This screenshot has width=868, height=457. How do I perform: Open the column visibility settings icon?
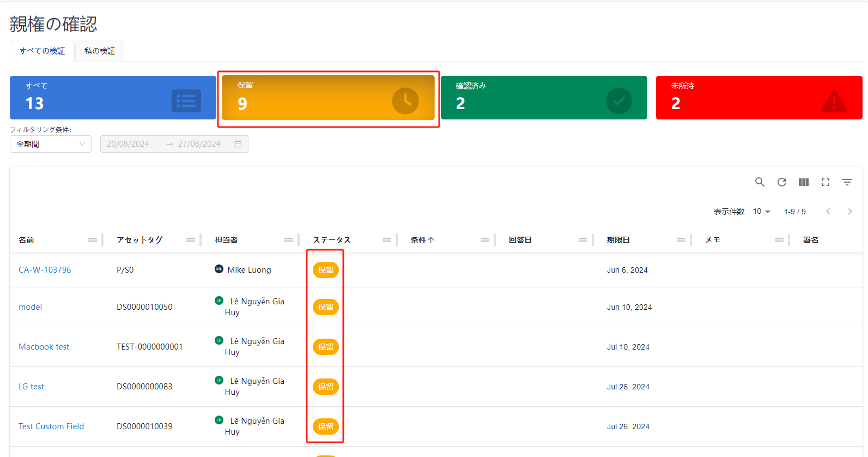click(x=804, y=182)
